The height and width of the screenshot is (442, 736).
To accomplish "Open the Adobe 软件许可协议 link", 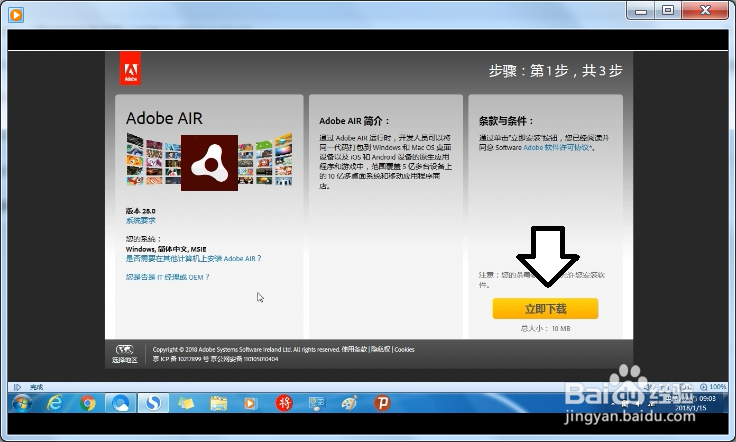I will pyautogui.click(x=558, y=147).
